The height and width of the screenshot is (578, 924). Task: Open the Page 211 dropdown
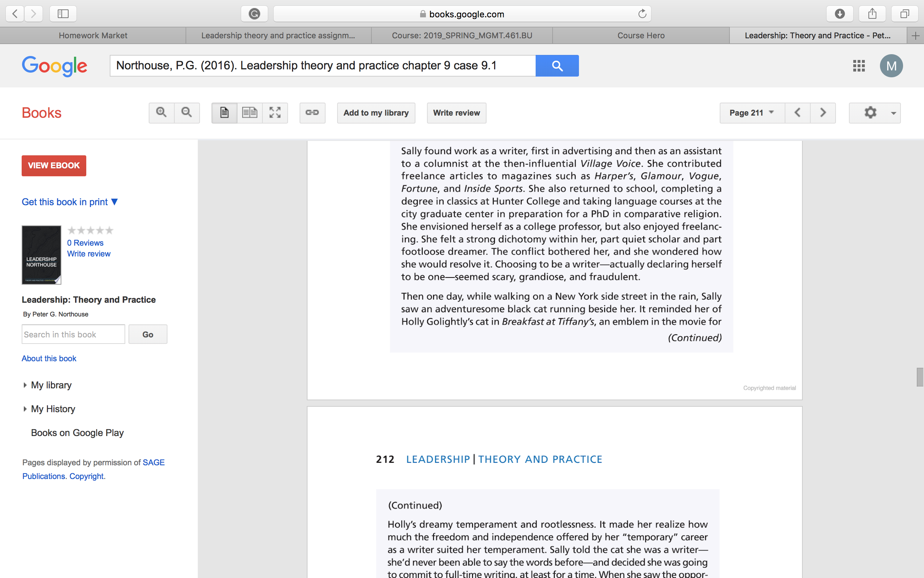click(x=752, y=113)
